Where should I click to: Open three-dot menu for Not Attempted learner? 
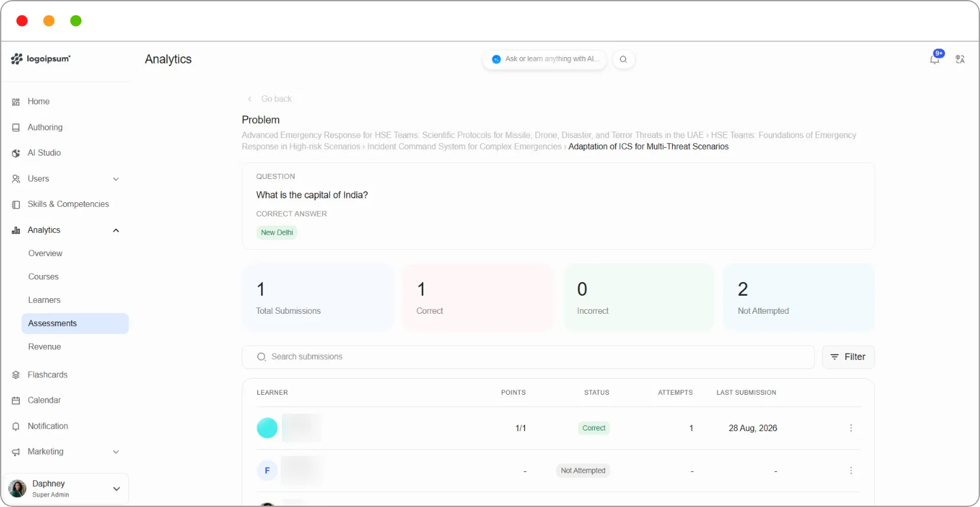coord(851,471)
